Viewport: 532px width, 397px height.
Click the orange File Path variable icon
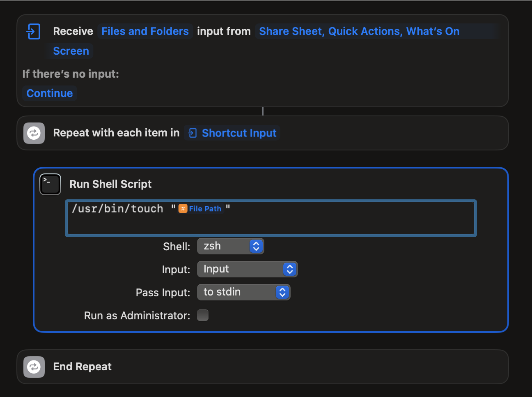(183, 209)
